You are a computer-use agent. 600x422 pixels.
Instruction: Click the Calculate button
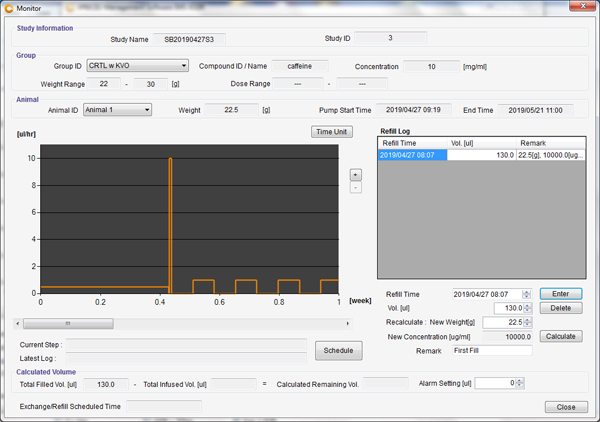click(561, 336)
